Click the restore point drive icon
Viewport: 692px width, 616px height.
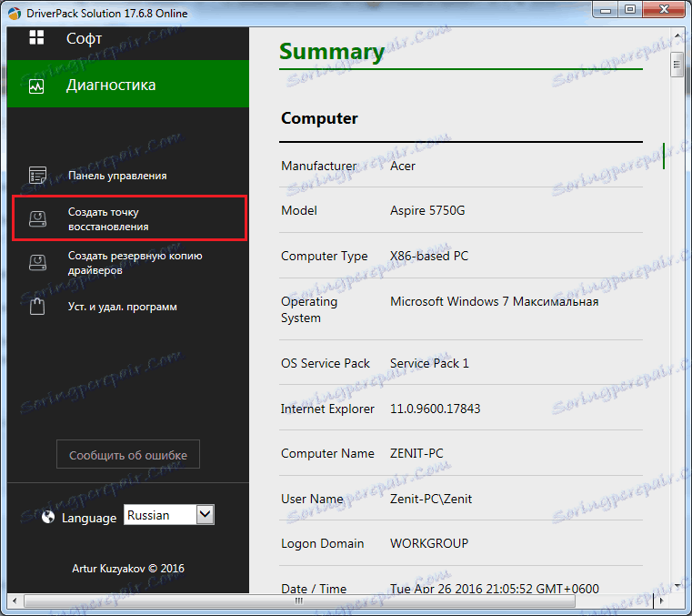(x=37, y=219)
